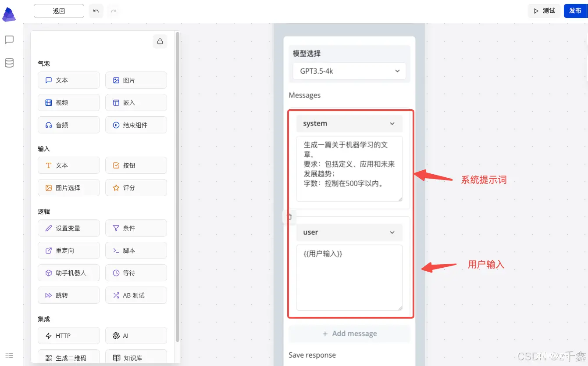Add a 知识库 block

click(x=136, y=357)
